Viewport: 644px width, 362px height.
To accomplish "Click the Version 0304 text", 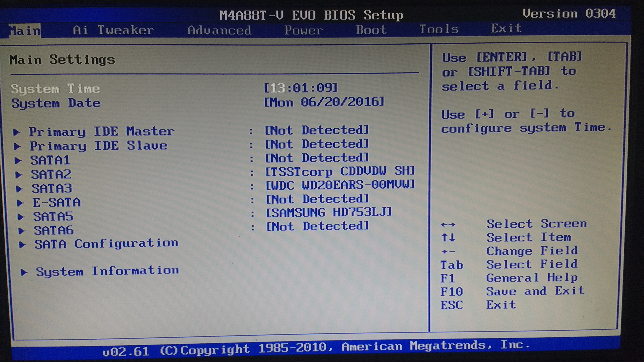I will [569, 13].
